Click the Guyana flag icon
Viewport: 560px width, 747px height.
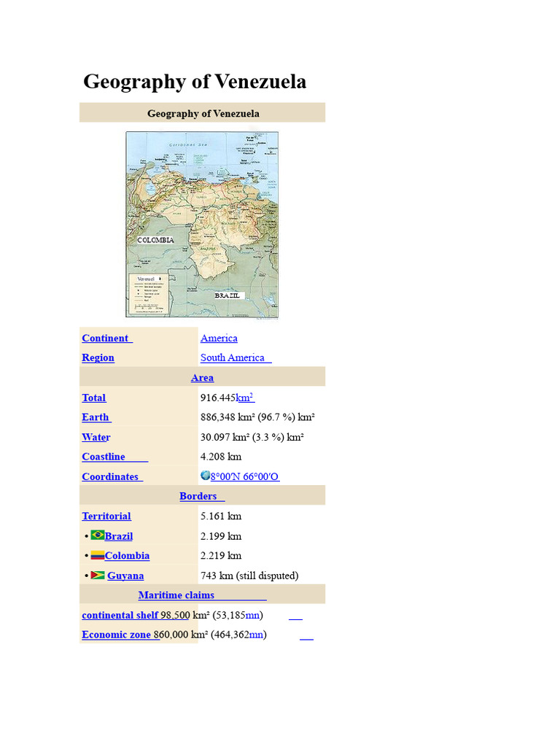(x=98, y=575)
